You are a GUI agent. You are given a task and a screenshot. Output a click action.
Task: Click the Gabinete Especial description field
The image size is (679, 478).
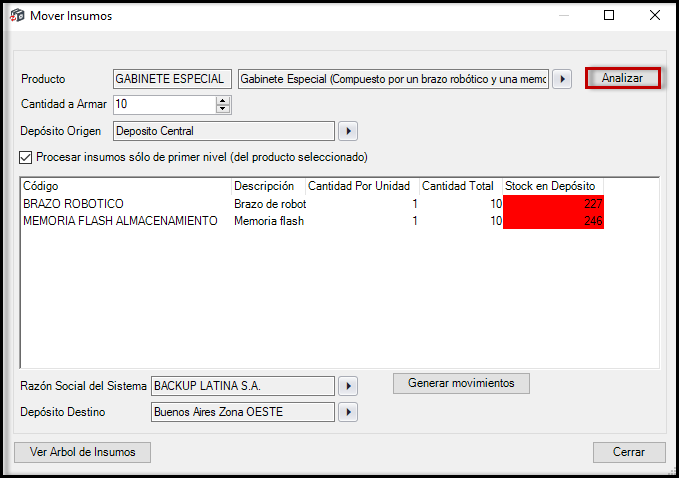393,79
